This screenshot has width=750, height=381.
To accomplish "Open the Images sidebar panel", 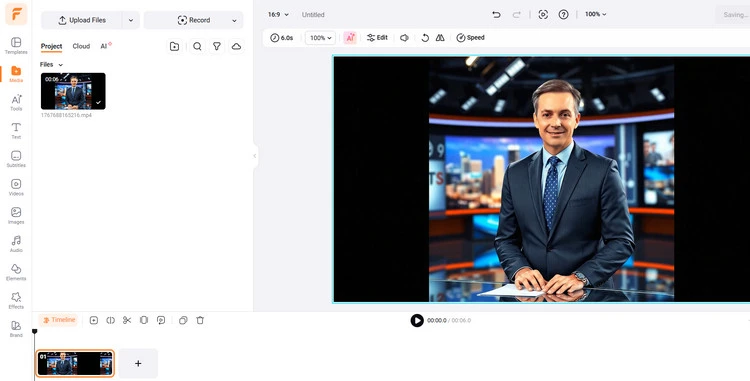I will (16, 215).
